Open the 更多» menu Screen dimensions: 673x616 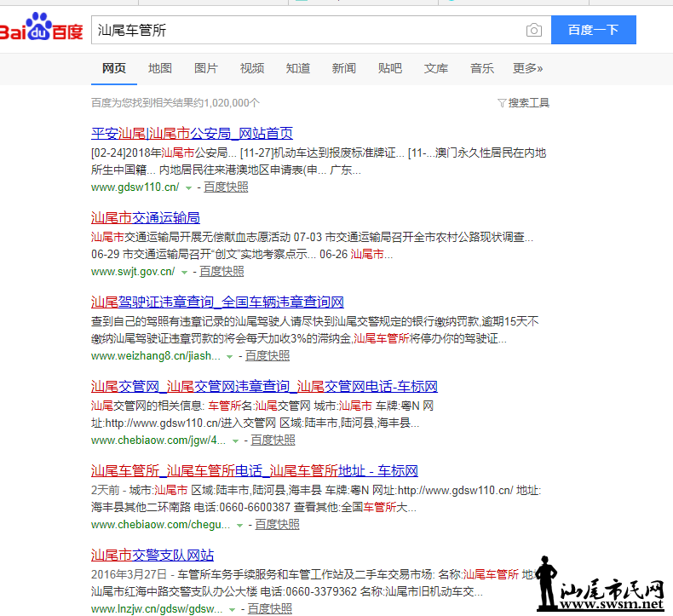point(527,68)
